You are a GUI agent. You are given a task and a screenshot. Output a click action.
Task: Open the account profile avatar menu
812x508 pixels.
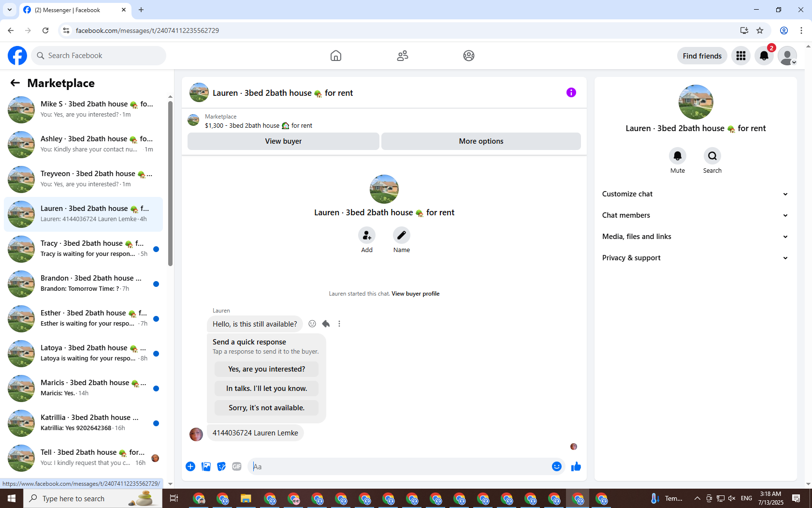click(787, 56)
